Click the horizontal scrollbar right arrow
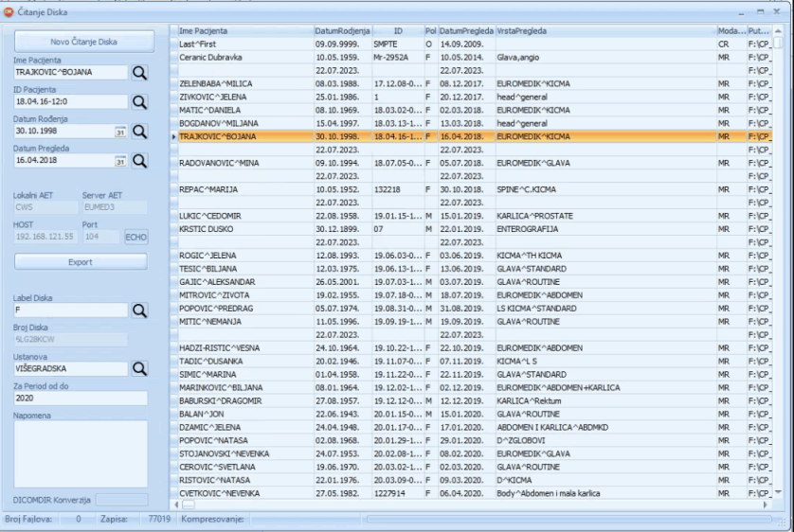Image resolution: width=794 pixels, height=532 pixels. pos(766,505)
